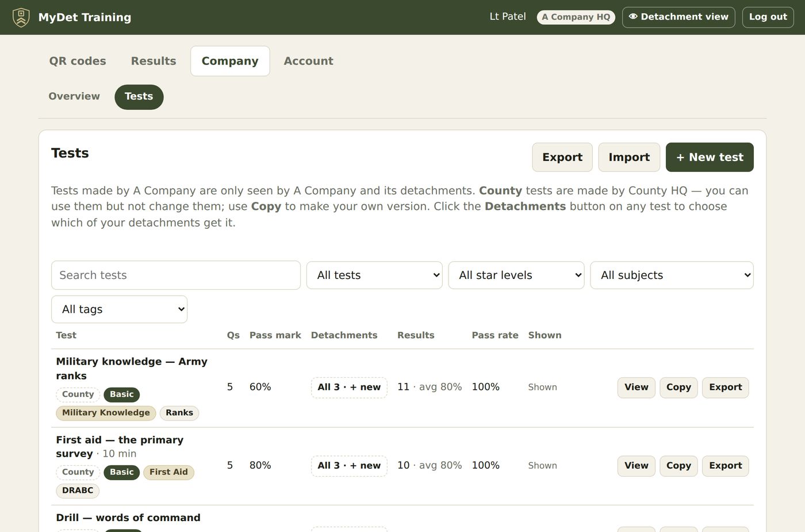The width and height of the screenshot is (805, 532).
Task: Go to the Account tab
Action: click(x=308, y=61)
